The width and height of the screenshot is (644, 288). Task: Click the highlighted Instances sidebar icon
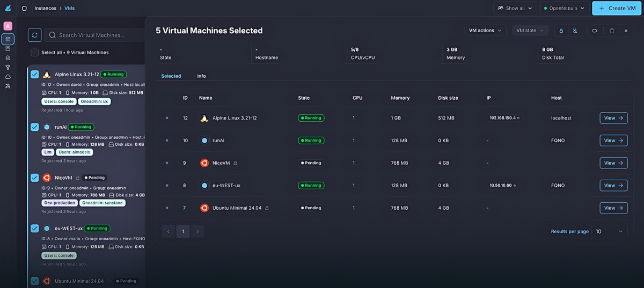click(8, 39)
